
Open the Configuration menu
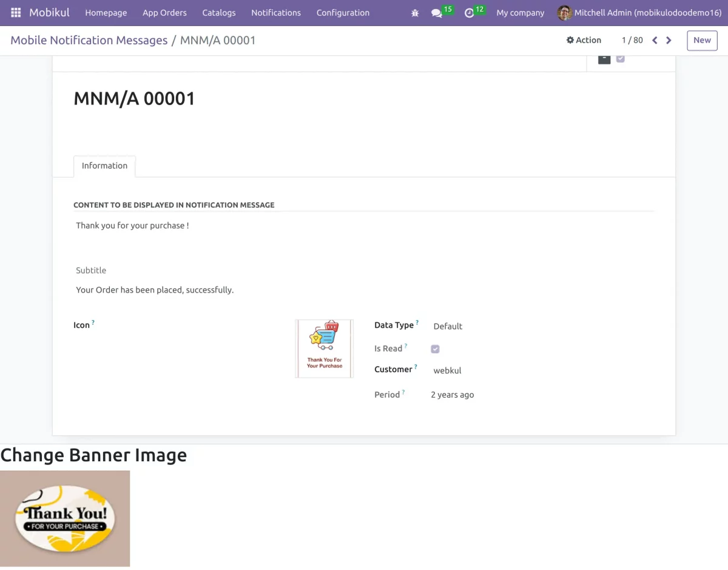click(x=343, y=13)
